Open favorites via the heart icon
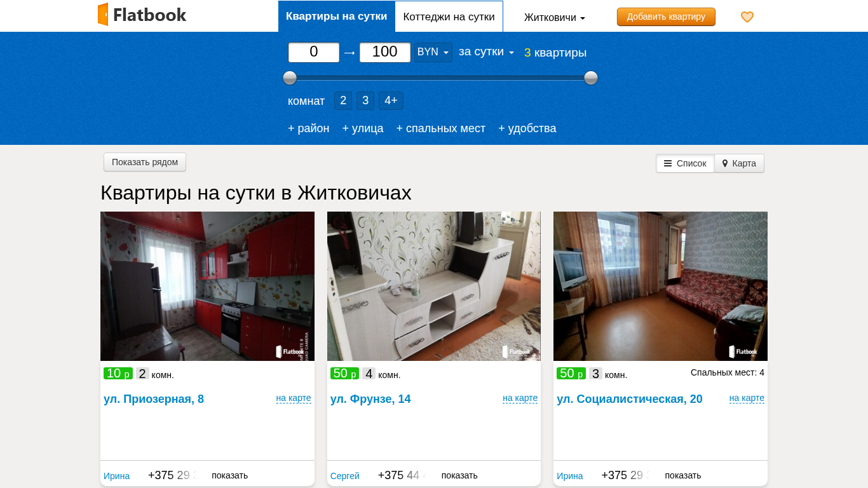Viewport: 868px width, 488px height. 747,17
